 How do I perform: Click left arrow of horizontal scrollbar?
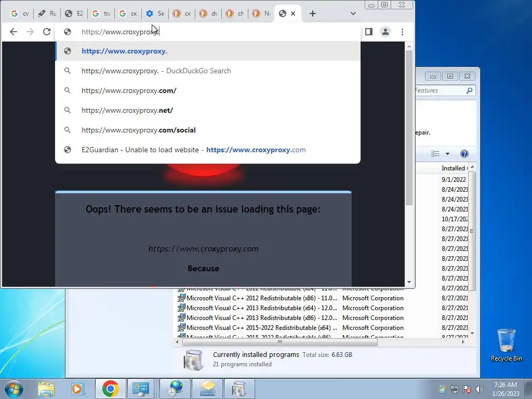pos(177,342)
